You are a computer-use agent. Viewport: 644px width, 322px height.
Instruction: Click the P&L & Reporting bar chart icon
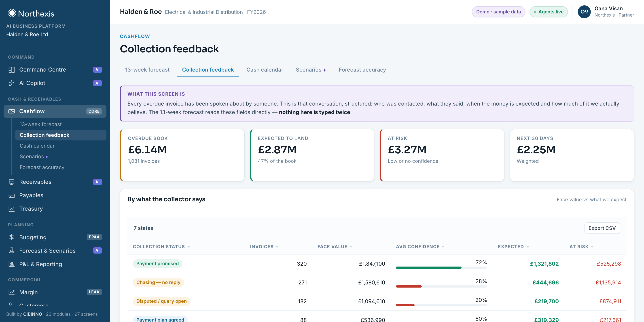pyautogui.click(x=11, y=264)
